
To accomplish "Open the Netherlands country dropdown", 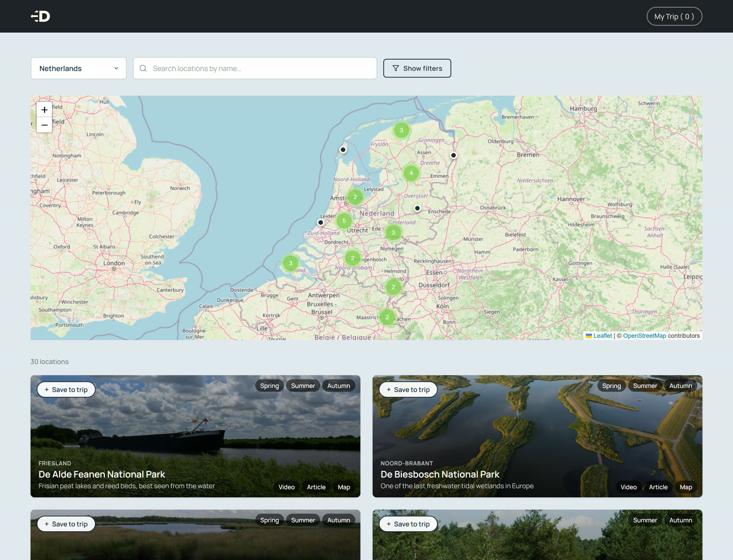I will coord(78,68).
